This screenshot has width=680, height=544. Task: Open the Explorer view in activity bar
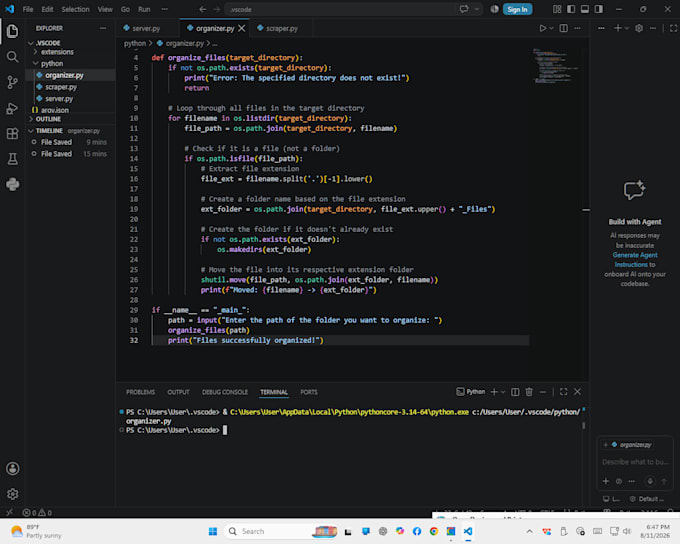tap(13, 31)
